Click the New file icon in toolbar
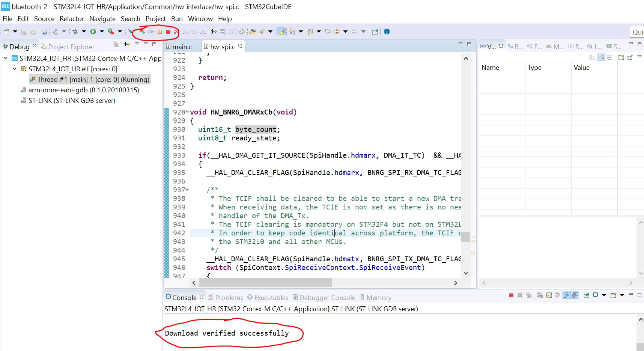The image size is (644, 351). click(x=6, y=32)
